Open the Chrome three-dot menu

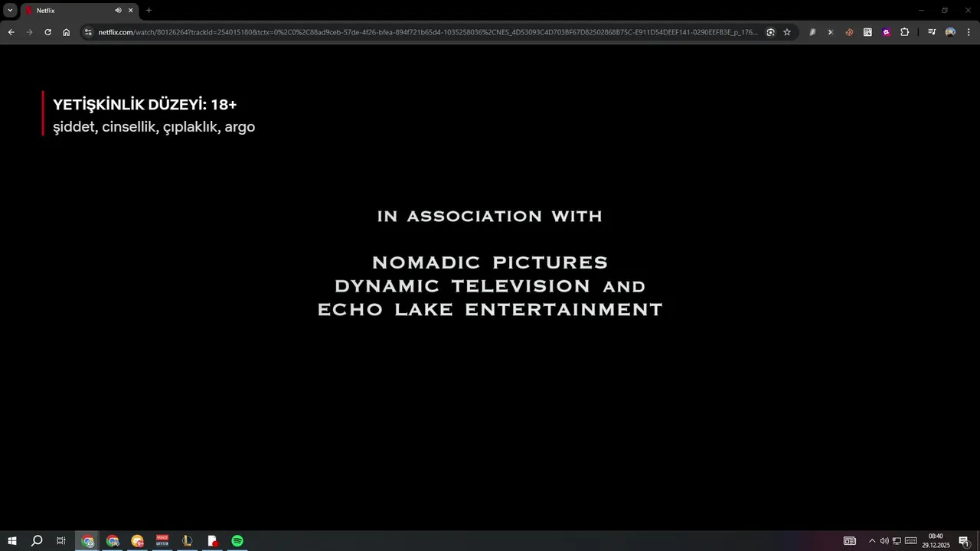pyautogui.click(x=969, y=32)
